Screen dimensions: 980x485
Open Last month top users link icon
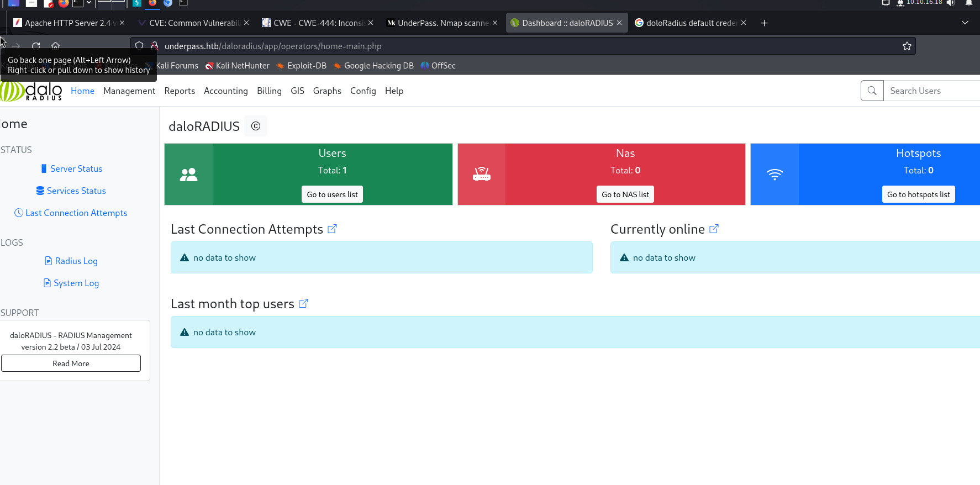pyautogui.click(x=303, y=303)
